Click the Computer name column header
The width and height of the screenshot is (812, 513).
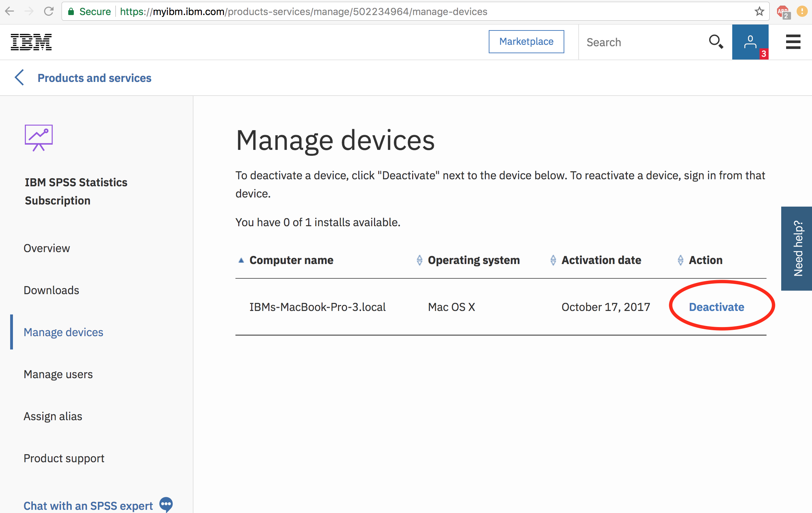pos(291,260)
